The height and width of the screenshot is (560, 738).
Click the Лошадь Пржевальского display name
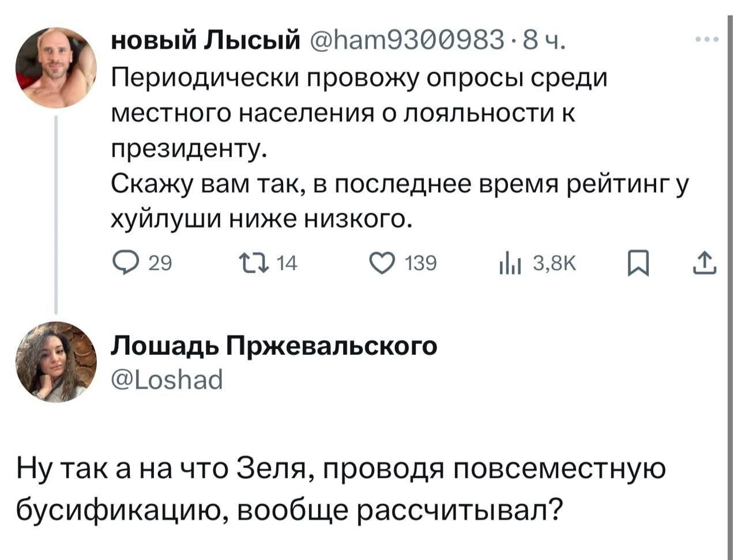(274, 346)
